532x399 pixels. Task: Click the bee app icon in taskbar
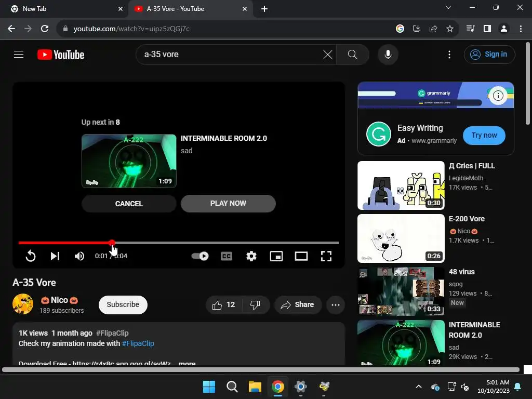[x=324, y=387]
